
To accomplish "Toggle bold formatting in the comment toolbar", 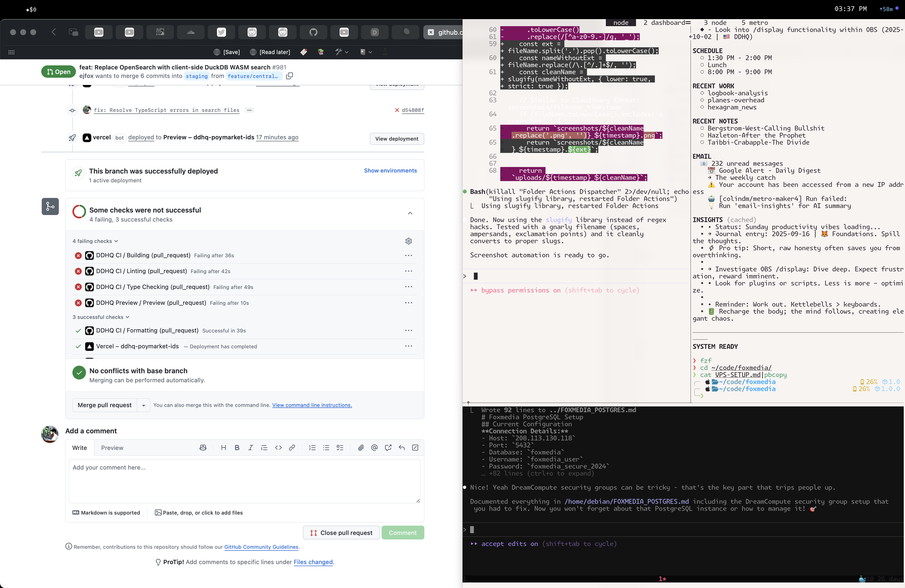I will click(237, 448).
